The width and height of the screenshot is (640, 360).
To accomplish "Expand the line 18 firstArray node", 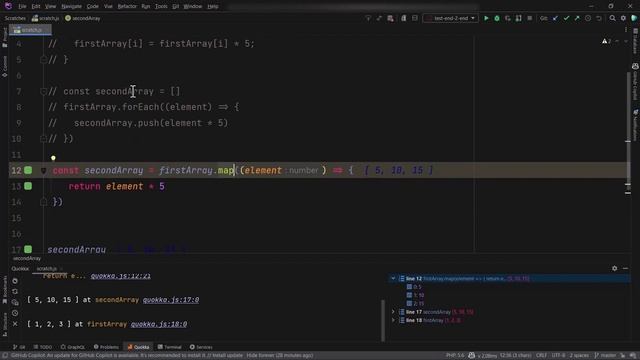I will (393, 320).
